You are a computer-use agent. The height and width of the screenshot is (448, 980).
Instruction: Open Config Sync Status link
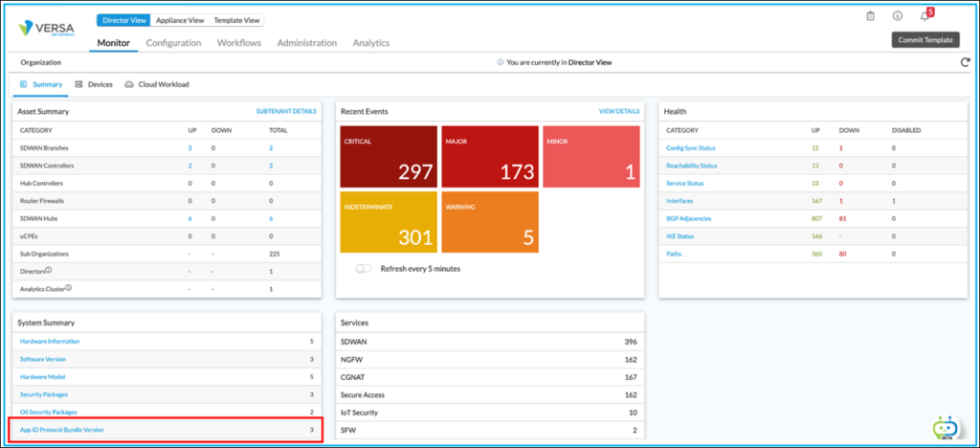pyautogui.click(x=691, y=148)
